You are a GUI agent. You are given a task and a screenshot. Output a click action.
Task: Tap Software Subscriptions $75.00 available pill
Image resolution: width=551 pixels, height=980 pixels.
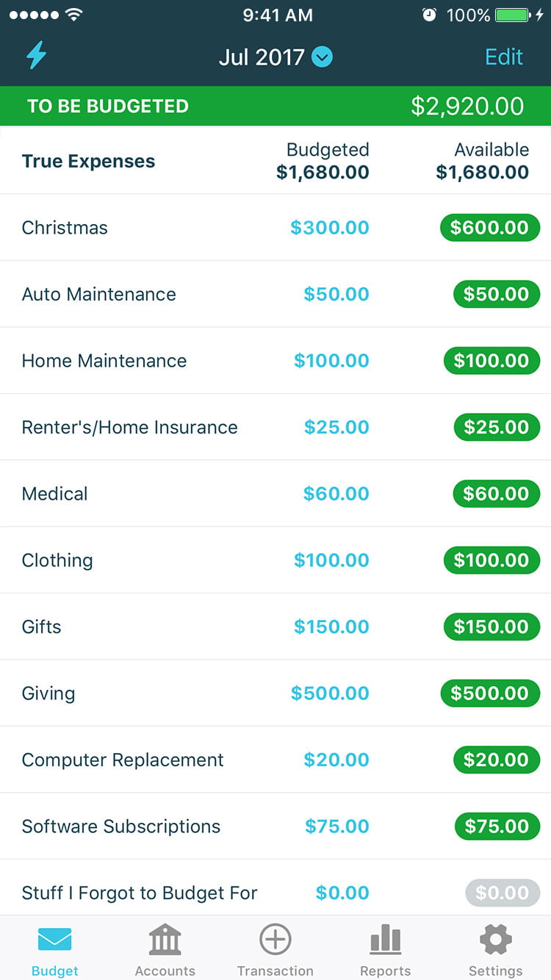497,826
